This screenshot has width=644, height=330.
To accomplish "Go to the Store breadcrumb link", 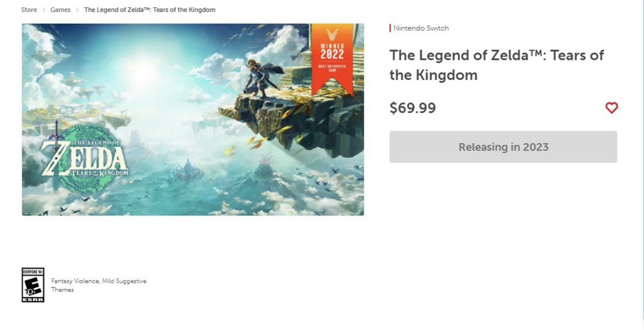I will (29, 10).
